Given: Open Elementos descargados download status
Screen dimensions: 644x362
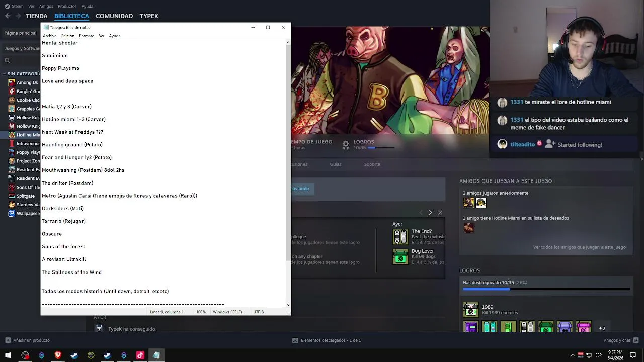Looking at the screenshot, I should coord(327,340).
